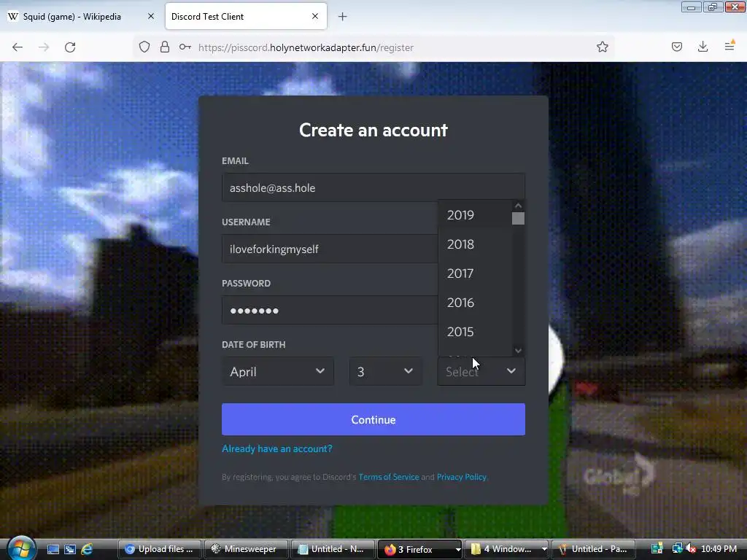Launch Internet Explorer from quick launch

pos(87,549)
